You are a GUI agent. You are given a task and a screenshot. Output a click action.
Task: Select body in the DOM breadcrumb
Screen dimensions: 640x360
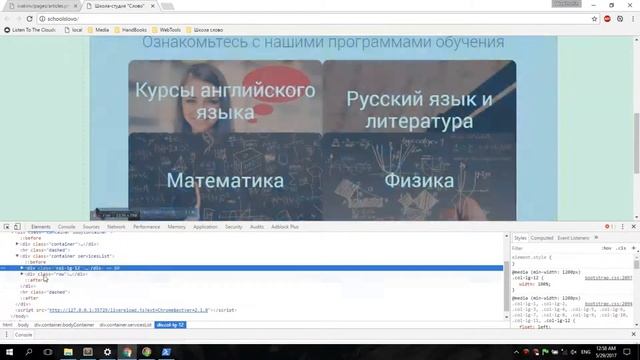(x=23, y=325)
